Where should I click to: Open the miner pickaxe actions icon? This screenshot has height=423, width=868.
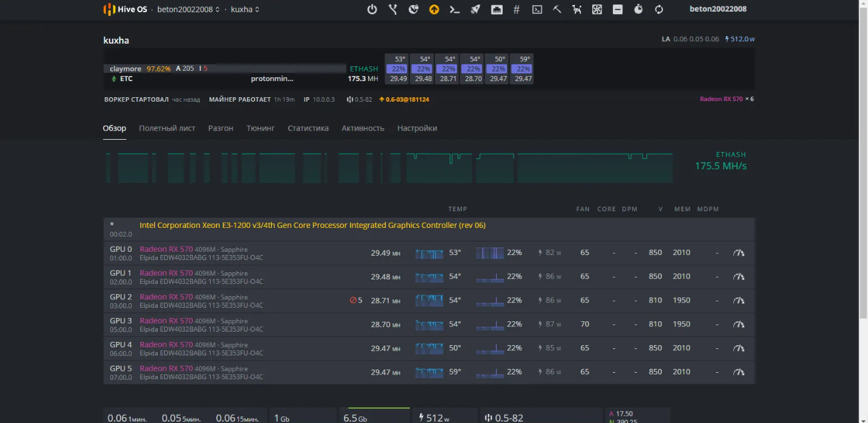click(557, 10)
